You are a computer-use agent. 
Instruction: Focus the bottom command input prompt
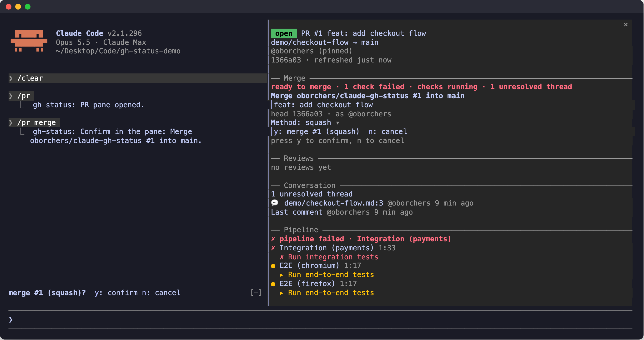[320, 320]
